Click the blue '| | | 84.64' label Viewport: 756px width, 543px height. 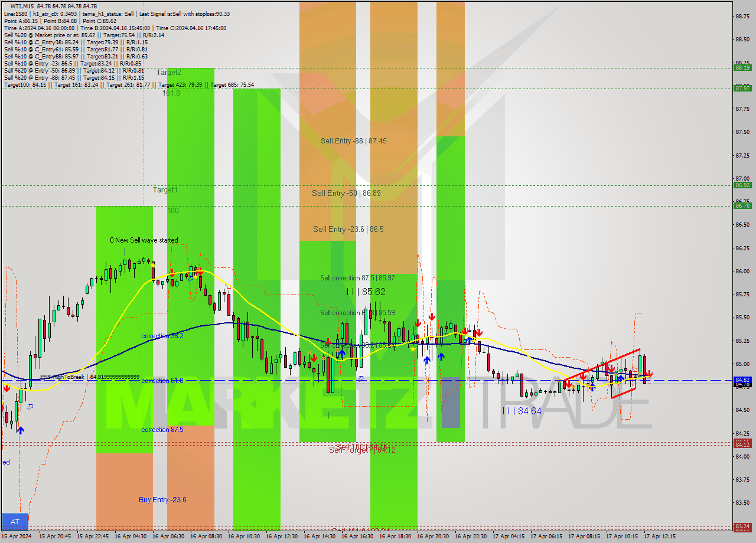click(522, 411)
